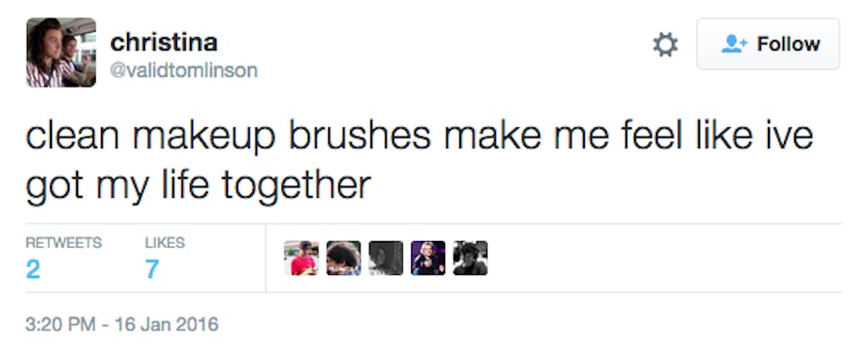Viewport: 868px width, 347px height.
Task: Open the 3:20 PM - 16 Jan 2016 timestamp
Action: coord(122,324)
